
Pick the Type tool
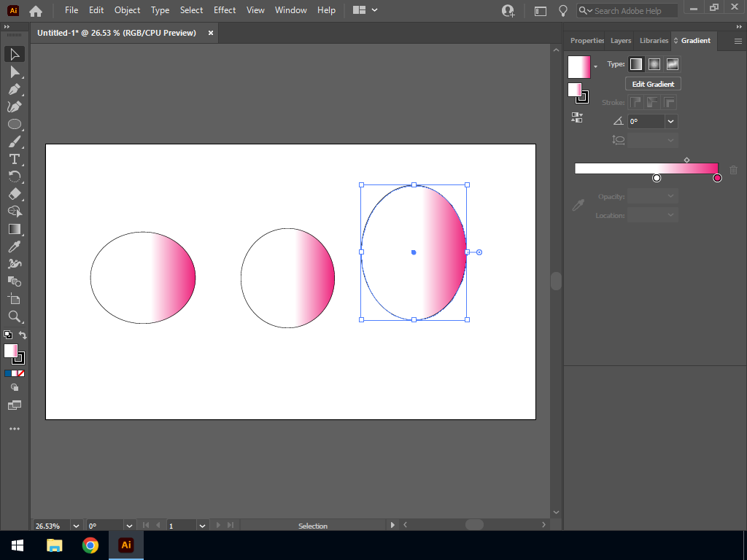click(14, 159)
